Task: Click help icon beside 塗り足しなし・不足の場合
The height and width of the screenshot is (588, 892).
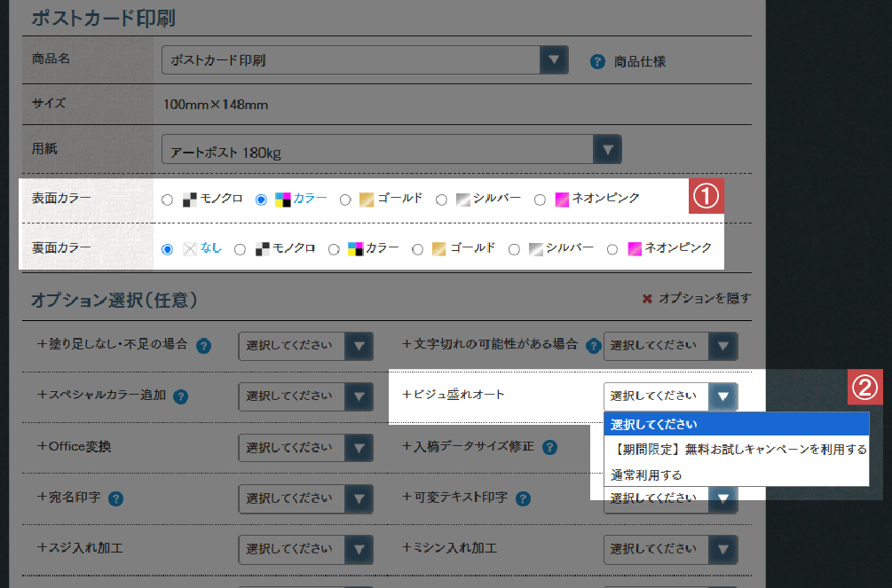Action: 203,346
